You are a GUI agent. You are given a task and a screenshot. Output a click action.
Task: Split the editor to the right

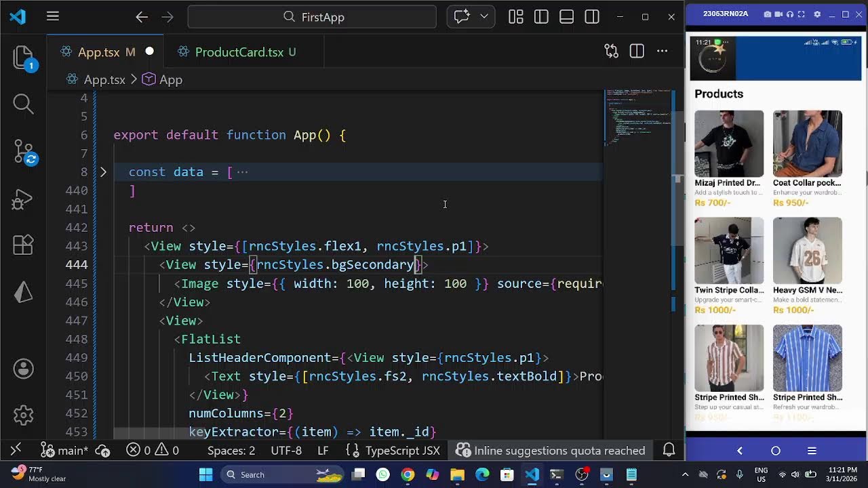tap(637, 52)
